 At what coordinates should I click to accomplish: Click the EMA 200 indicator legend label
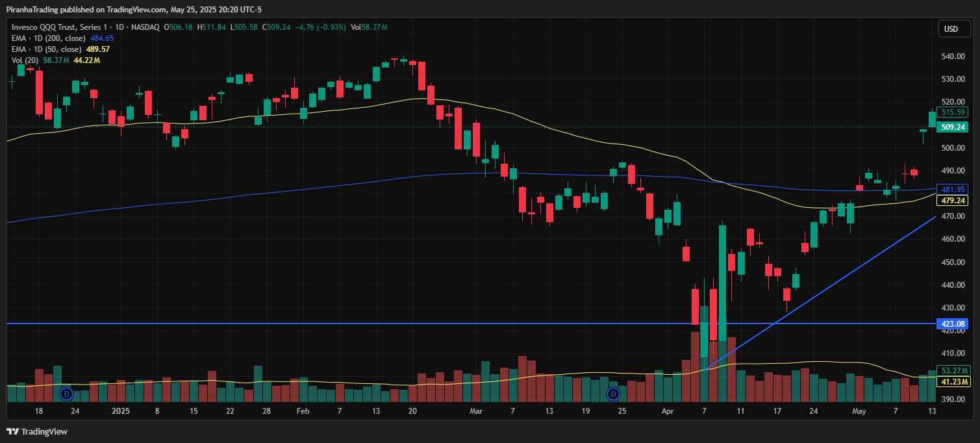point(49,38)
